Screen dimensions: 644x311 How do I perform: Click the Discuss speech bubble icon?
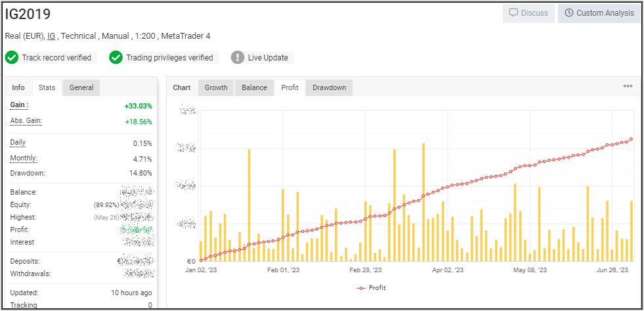tap(513, 13)
